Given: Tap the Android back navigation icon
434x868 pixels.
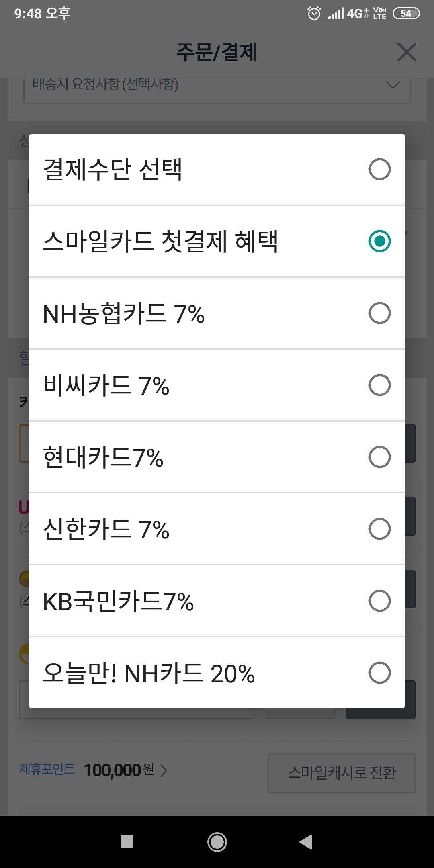Looking at the screenshot, I should click(306, 841).
